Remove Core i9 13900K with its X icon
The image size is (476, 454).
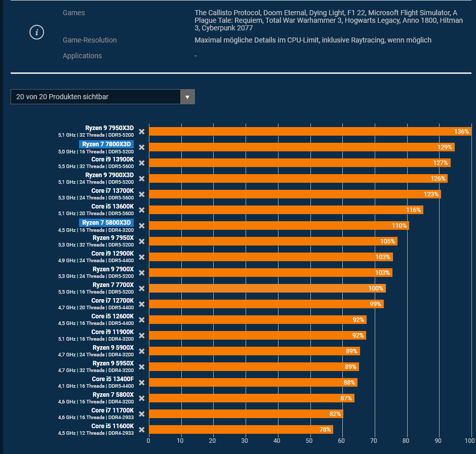point(141,163)
